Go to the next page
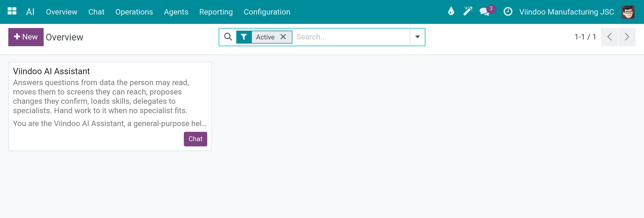This screenshot has width=644, height=218. 627,37
